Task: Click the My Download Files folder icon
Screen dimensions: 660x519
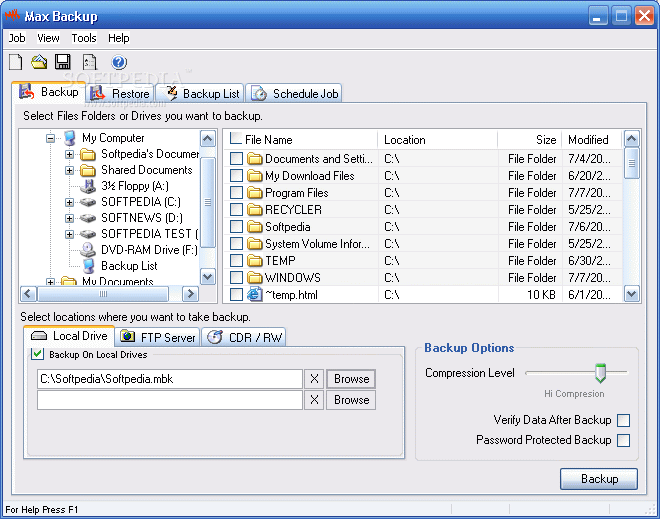Action: 254,176
